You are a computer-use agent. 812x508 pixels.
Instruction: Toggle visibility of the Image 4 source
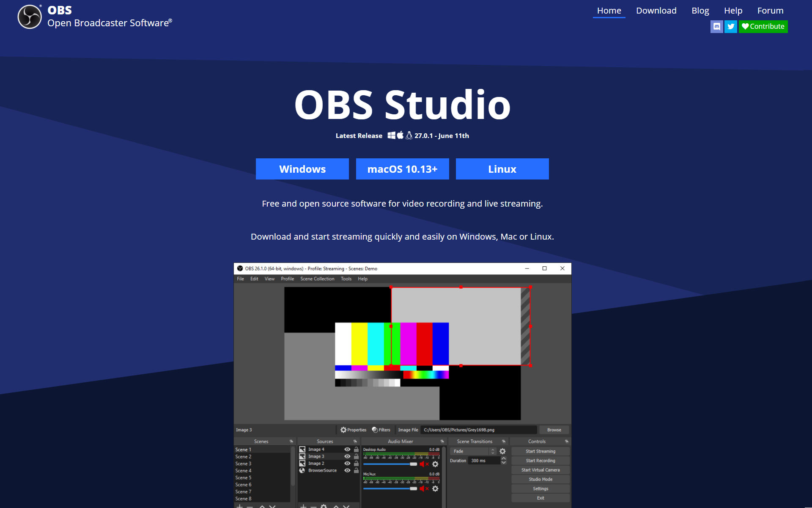click(x=347, y=450)
